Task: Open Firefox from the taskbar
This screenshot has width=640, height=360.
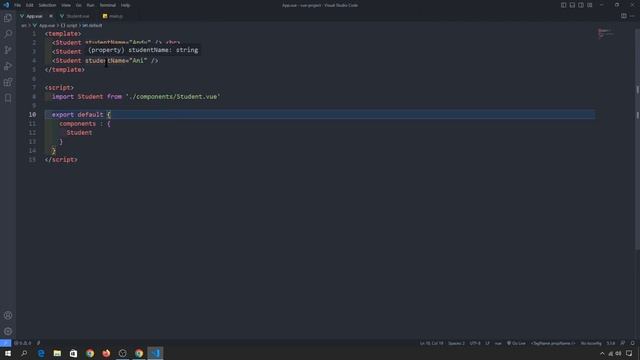Action: coord(106,353)
